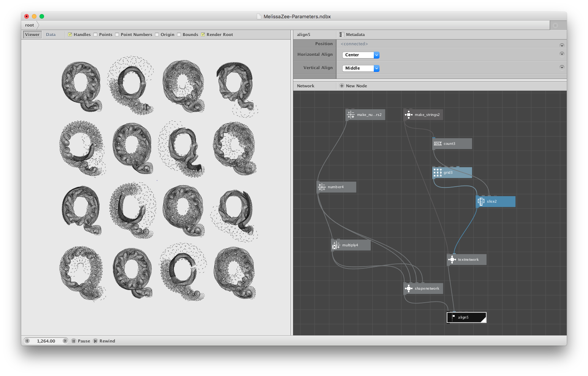Open the Vertical Align Middle dropdown

pyautogui.click(x=361, y=68)
